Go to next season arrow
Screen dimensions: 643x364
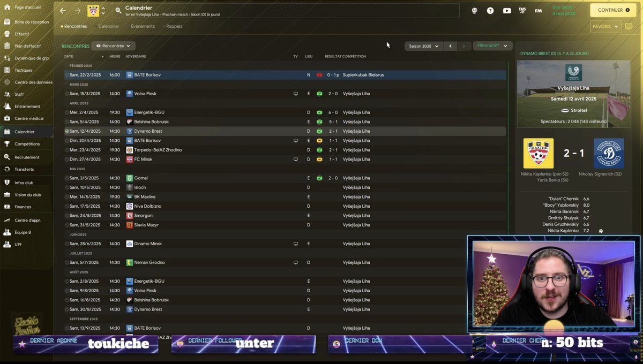[464, 46]
